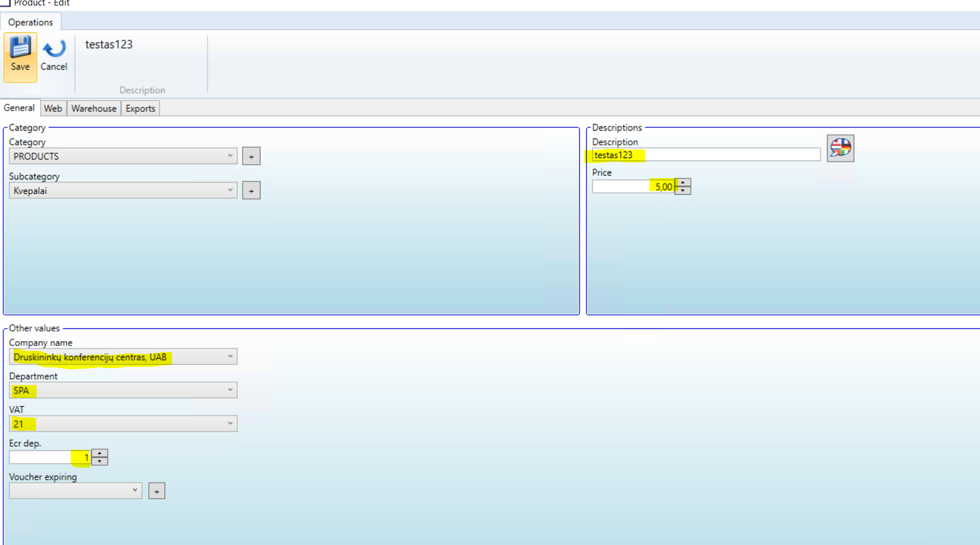Add a new category with the plus button

pyautogui.click(x=251, y=156)
